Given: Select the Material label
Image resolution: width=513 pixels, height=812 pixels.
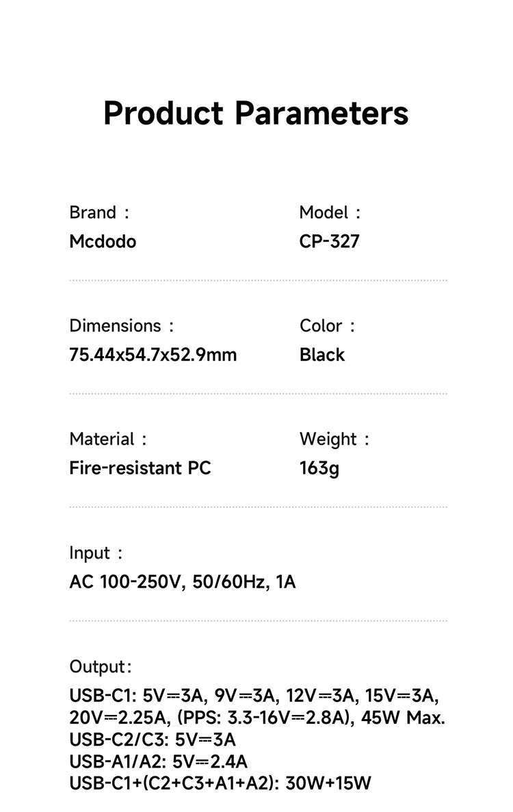Looking at the screenshot, I should (108, 439).
